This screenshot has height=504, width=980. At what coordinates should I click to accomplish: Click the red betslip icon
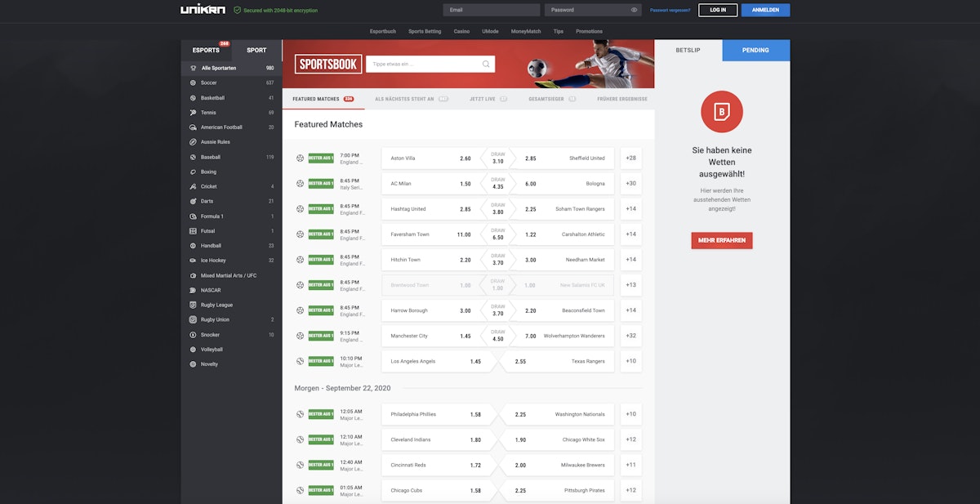pos(722,112)
